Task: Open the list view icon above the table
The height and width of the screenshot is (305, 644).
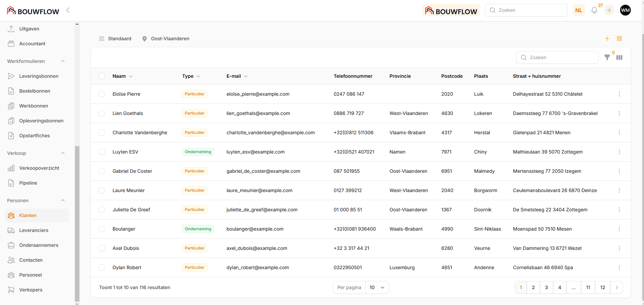Action: click(x=619, y=39)
